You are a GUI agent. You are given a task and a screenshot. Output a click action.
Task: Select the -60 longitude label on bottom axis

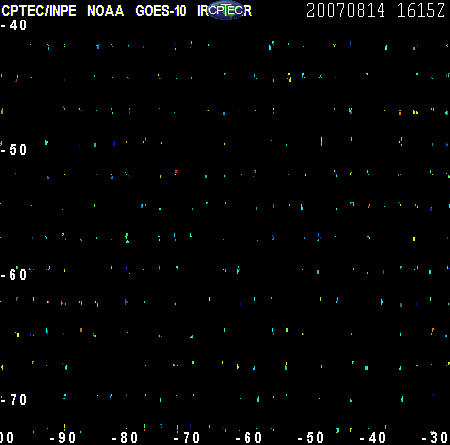(x=249, y=437)
